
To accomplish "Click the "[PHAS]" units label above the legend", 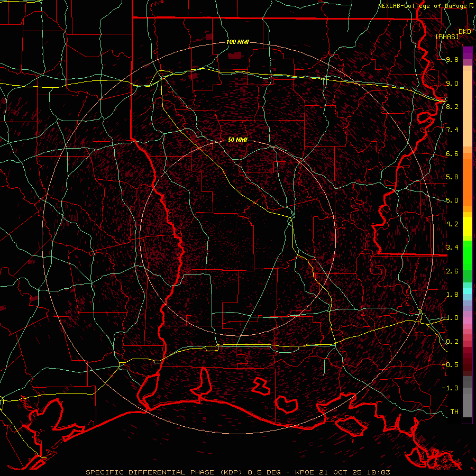I will pos(447,36).
